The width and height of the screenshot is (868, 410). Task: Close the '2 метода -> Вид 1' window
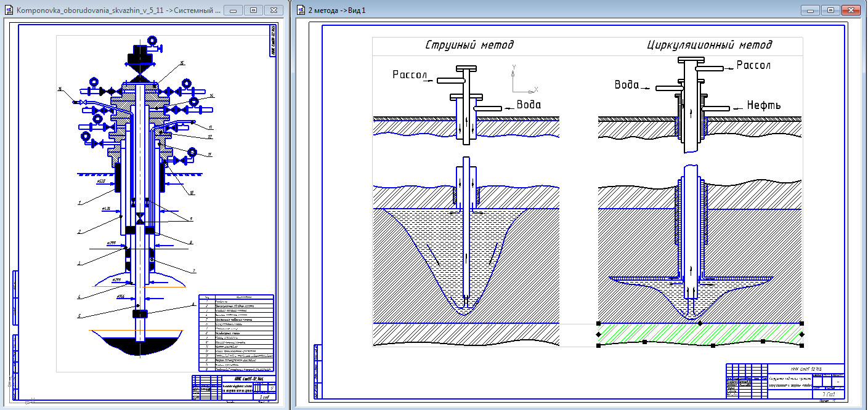coord(850,10)
